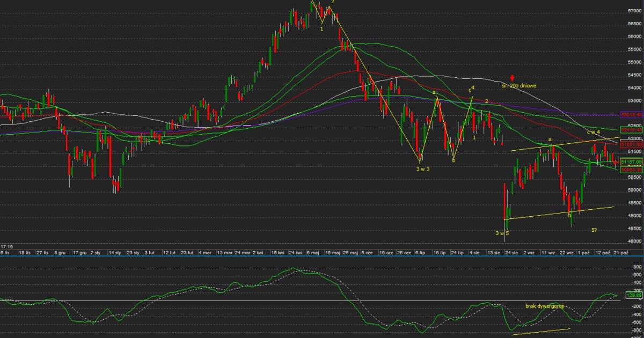
Task: Click the 'c w 4' wave annotation
Action: coord(593,132)
